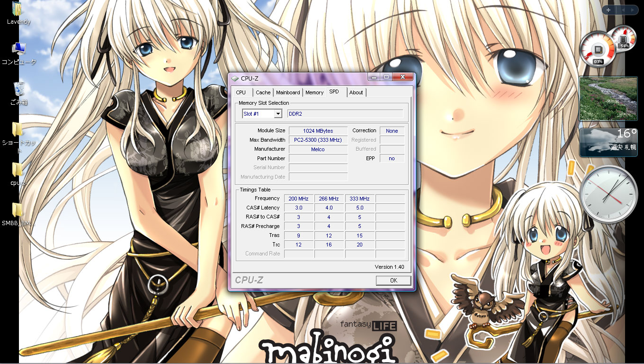This screenshot has height=364, width=644.
Task: Click the CAS# Latency 5.0 cell
Action: (360, 208)
